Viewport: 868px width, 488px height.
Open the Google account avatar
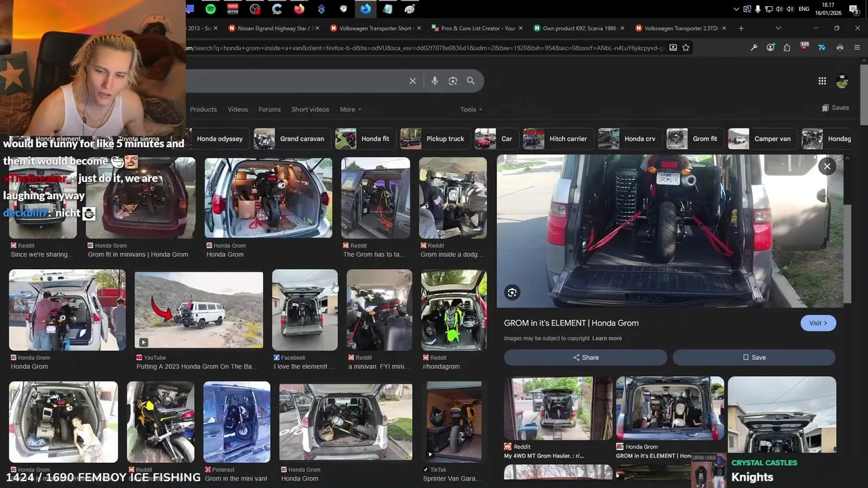(842, 81)
